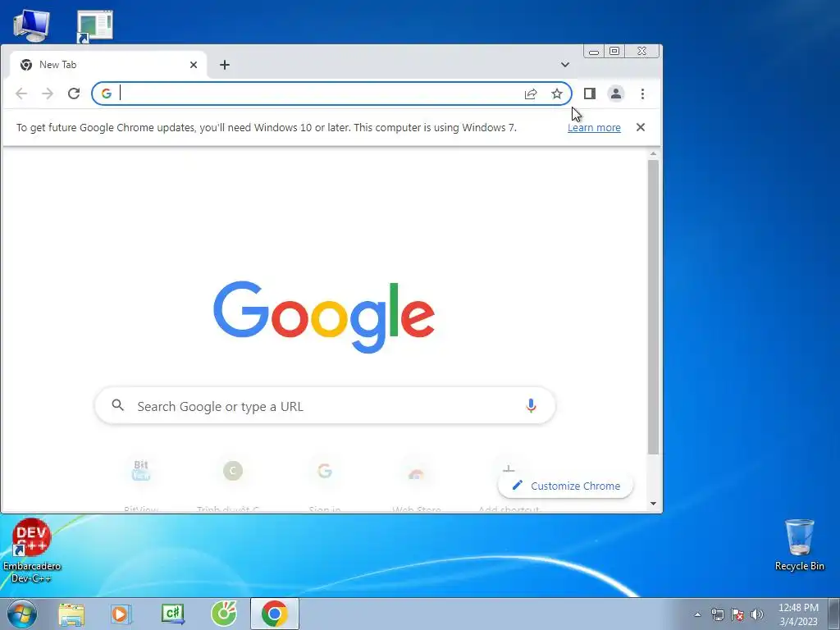Open the Windows Start button
840x630 pixels.
(x=22, y=614)
